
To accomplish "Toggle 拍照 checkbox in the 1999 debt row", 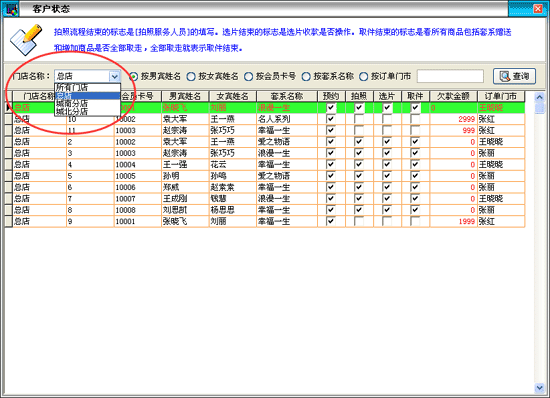I will coord(358,221).
